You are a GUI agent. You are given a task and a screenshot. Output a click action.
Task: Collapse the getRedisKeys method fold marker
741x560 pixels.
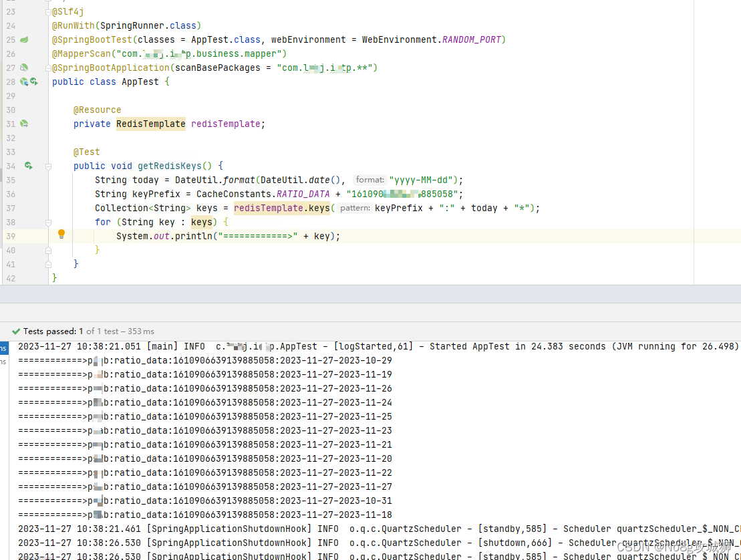point(48,166)
